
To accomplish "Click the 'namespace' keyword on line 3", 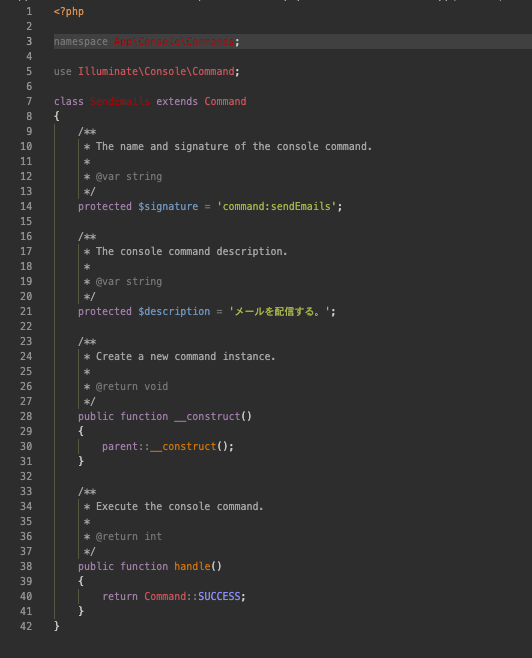I will click(x=81, y=42).
